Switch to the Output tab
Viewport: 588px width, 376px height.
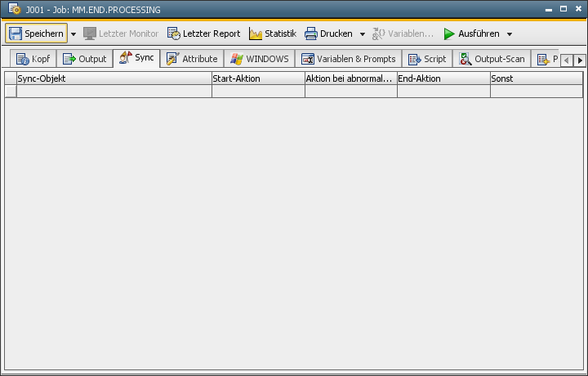pos(85,59)
